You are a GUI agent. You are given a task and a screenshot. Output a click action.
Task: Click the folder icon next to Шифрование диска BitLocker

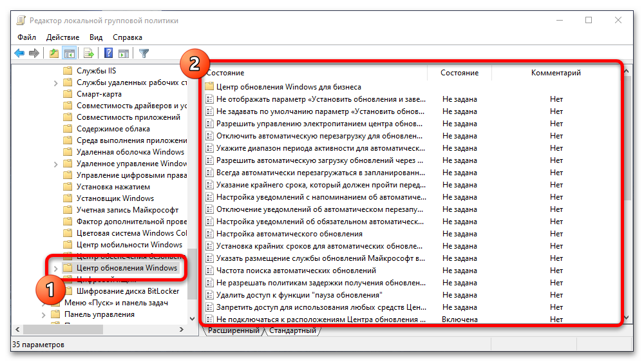[68, 291]
